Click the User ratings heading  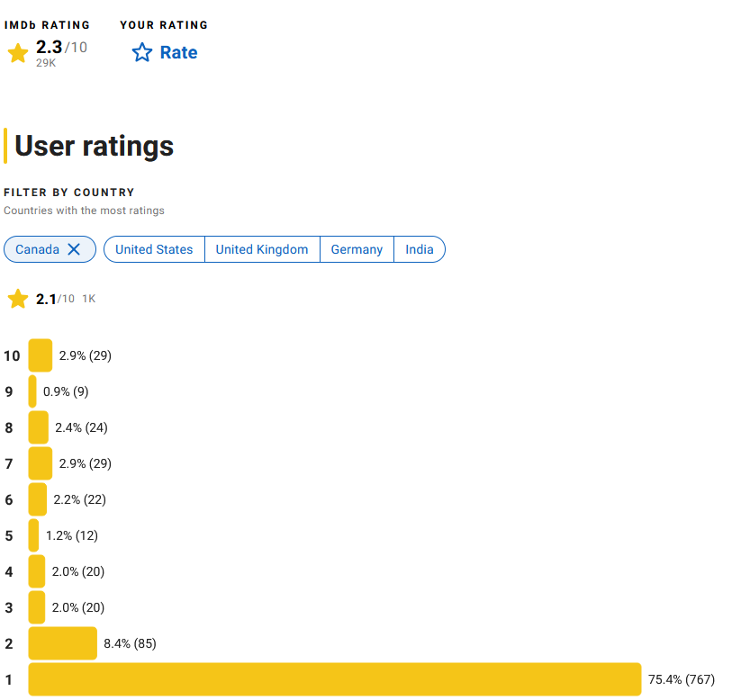(x=95, y=146)
